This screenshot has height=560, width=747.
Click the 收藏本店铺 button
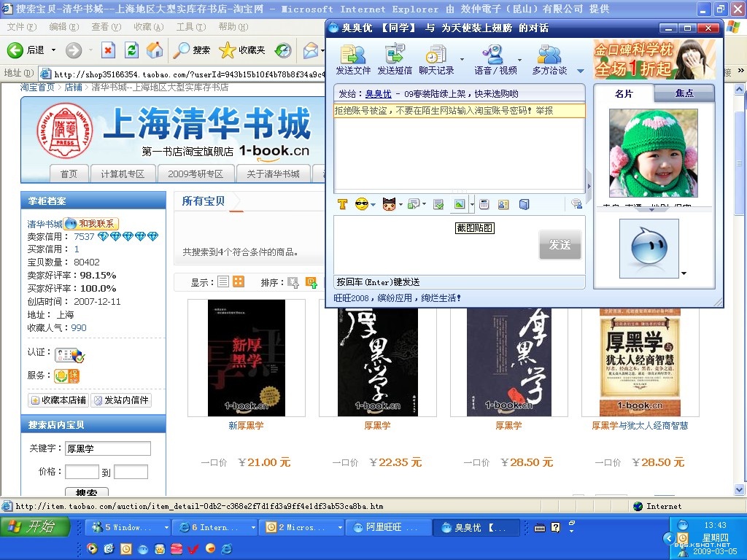(x=58, y=400)
